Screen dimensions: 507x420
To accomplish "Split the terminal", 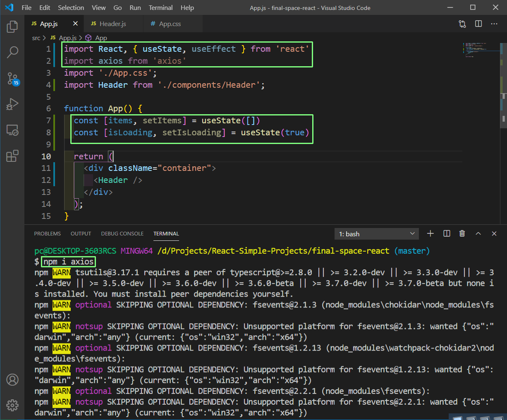I will tap(447, 233).
